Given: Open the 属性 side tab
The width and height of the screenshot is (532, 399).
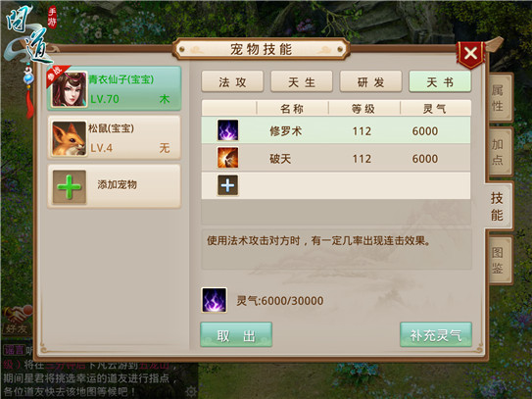Looking at the screenshot, I should [x=500, y=98].
